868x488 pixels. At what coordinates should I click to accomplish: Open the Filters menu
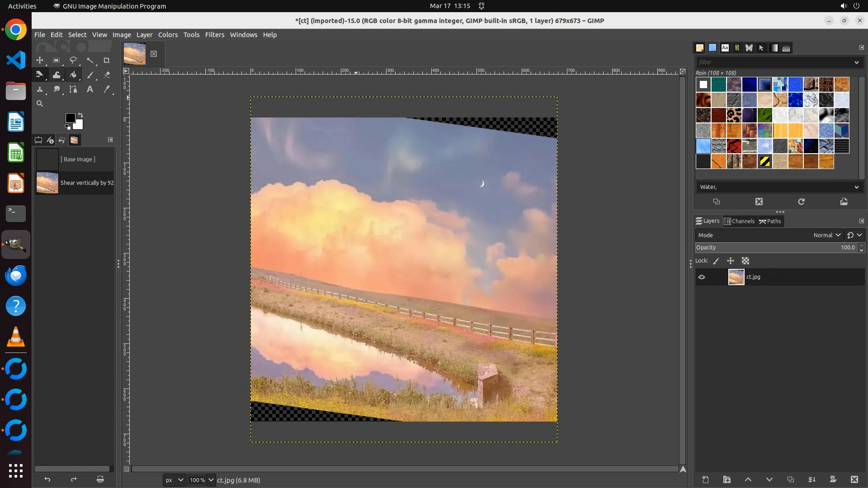pyautogui.click(x=214, y=35)
